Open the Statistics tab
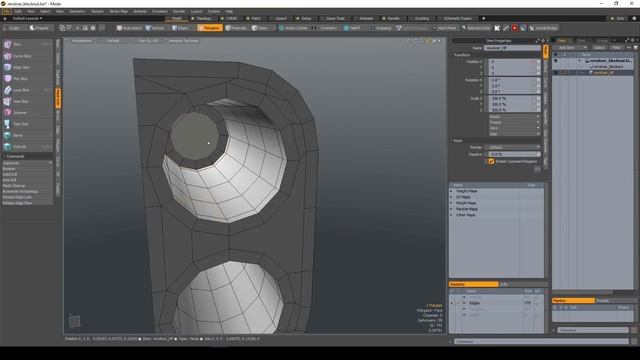640x360 pixels. [473, 284]
